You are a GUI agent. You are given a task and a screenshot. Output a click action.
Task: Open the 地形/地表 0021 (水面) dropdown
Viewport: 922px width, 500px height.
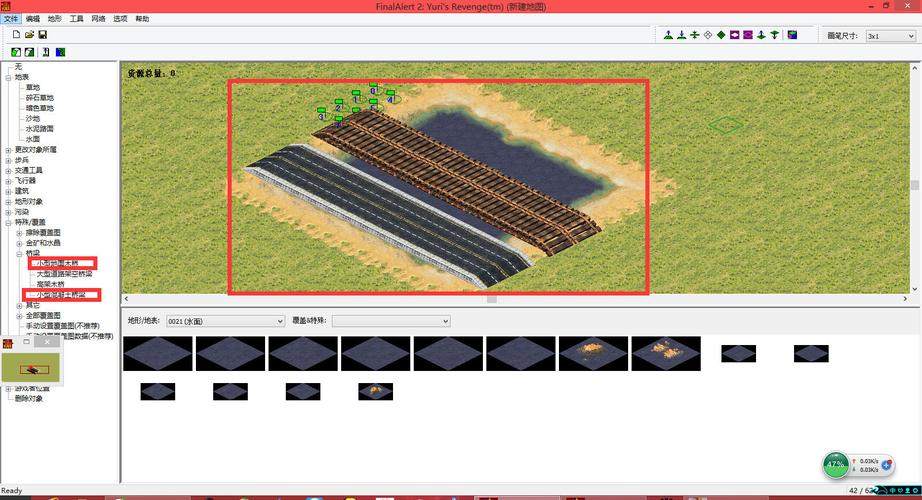click(x=225, y=321)
